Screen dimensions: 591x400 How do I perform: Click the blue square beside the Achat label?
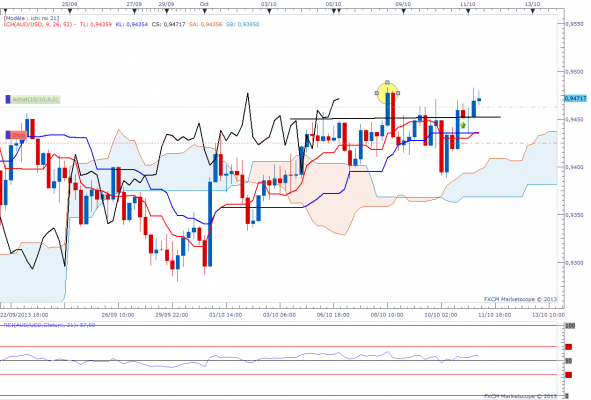[8, 99]
